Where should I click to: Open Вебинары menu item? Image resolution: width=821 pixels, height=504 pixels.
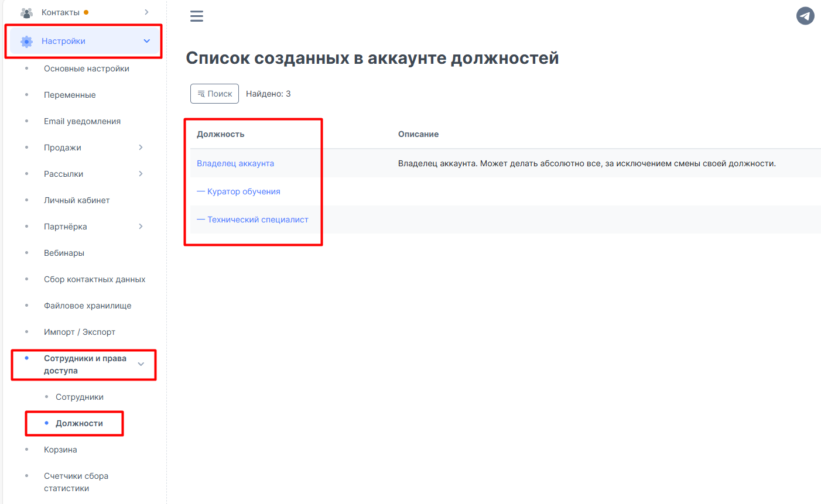pos(64,253)
